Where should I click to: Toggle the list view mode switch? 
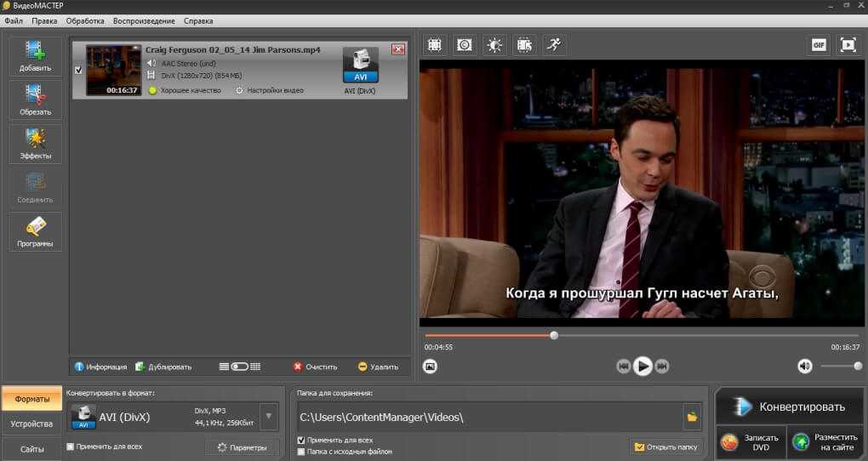[239, 367]
